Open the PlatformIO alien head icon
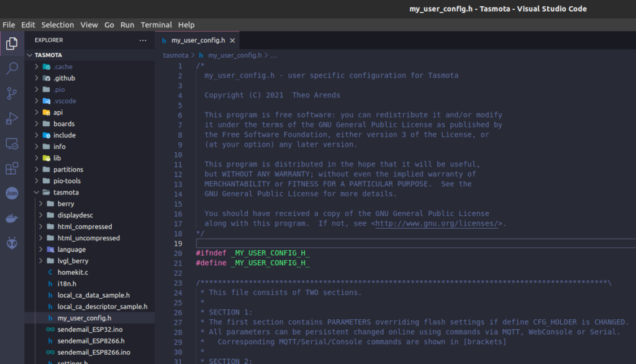This screenshot has width=636, height=364. [x=12, y=243]
